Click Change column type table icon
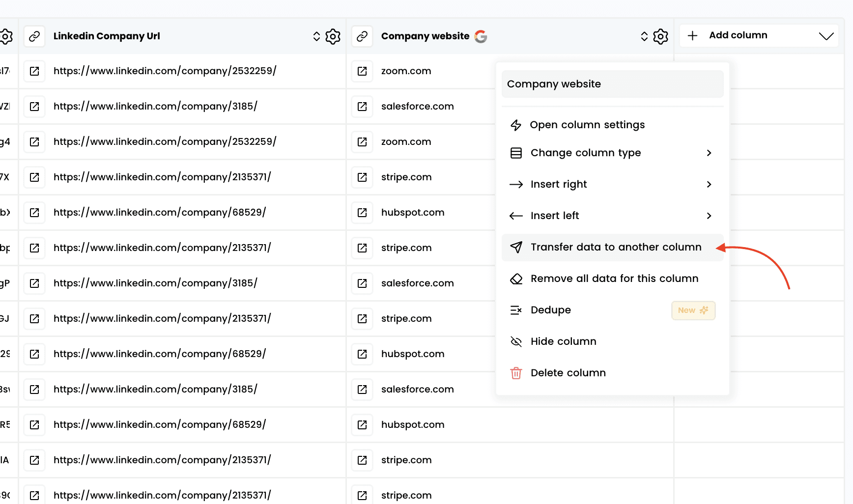The image size is (853, 504). point(516,153)
